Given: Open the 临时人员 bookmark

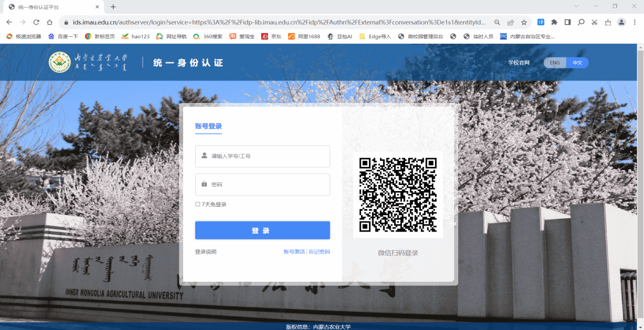Looking at the screenshot, I should pyautogui.click(x=478, y=37).
